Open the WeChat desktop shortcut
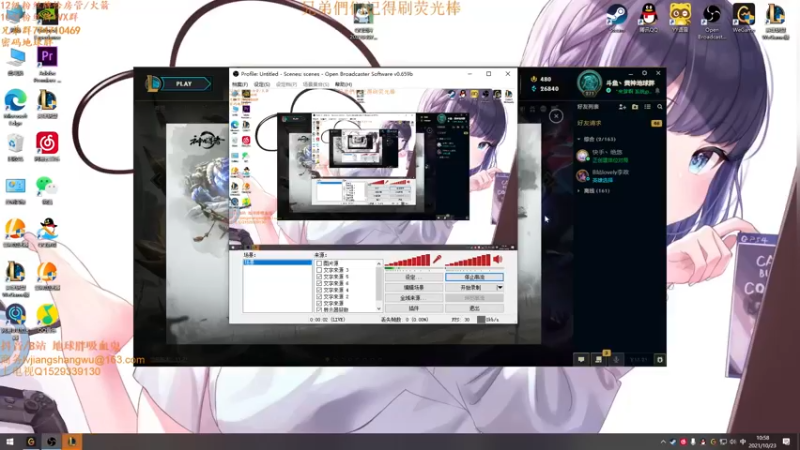Screen dimensions: 800x450 pyautogui.click(x=47, y=190)
